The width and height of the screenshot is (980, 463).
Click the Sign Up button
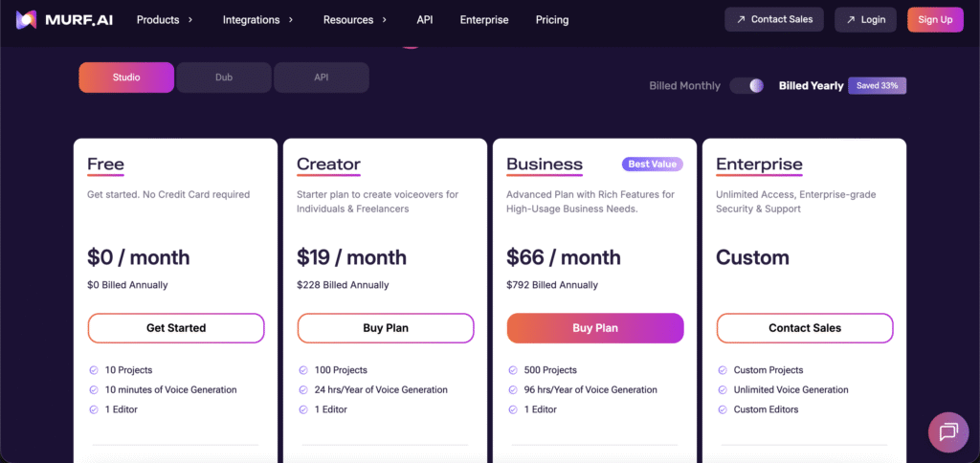click(935, 20)
